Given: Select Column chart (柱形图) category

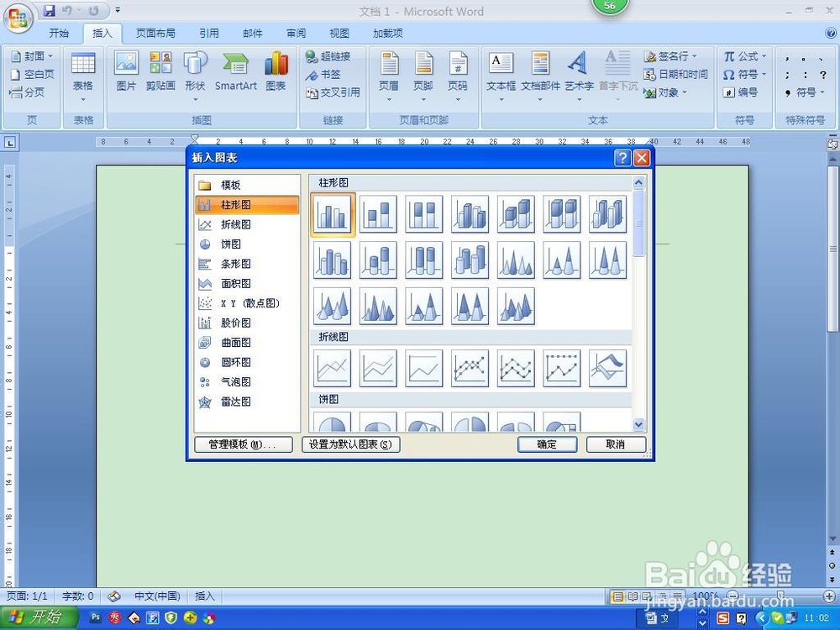Looking at the screenshot, I should pos(247,205).
